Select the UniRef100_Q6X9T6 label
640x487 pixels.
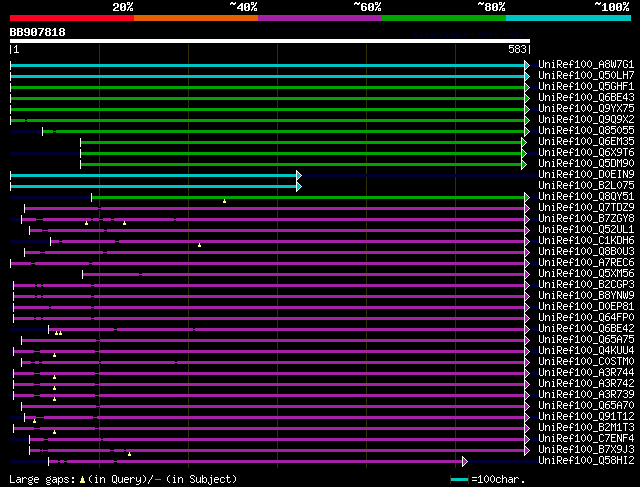(586, 153)
